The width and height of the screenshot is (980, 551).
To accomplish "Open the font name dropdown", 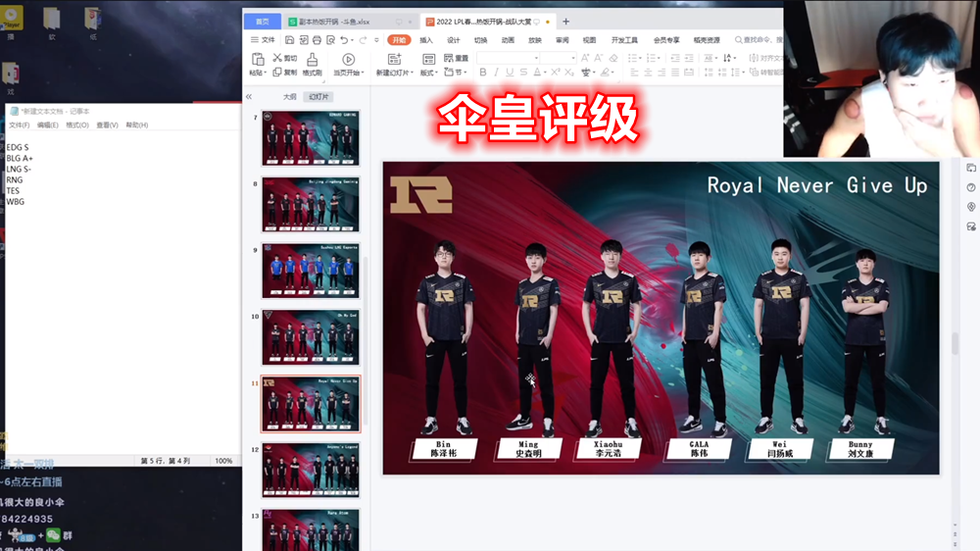I will (536, 58).
